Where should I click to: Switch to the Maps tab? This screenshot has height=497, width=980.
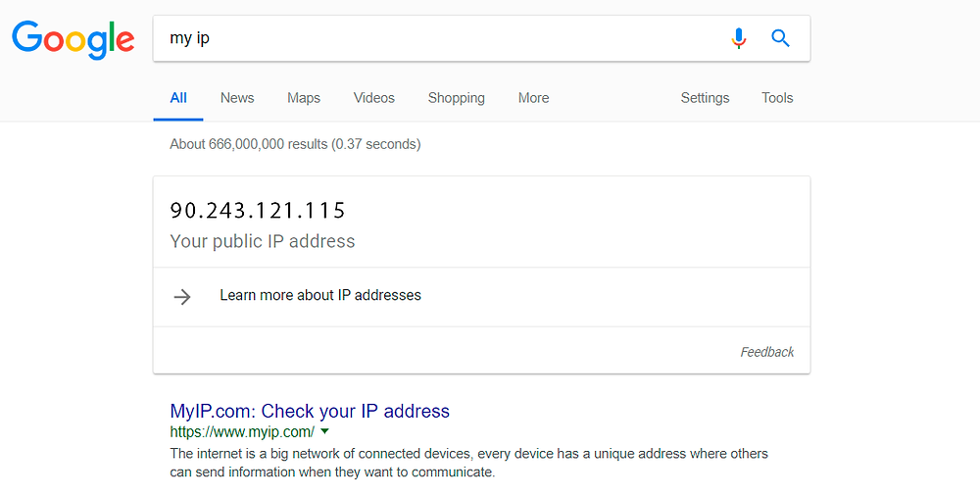(x=304, y=98)
